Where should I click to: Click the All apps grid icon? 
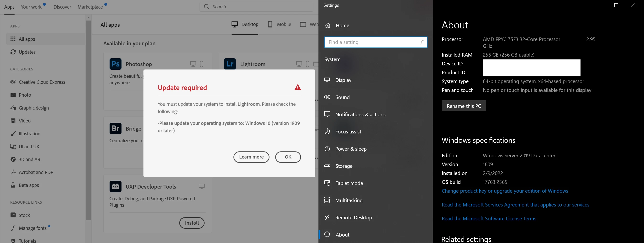pyautogui.click(x=13, y=39)
